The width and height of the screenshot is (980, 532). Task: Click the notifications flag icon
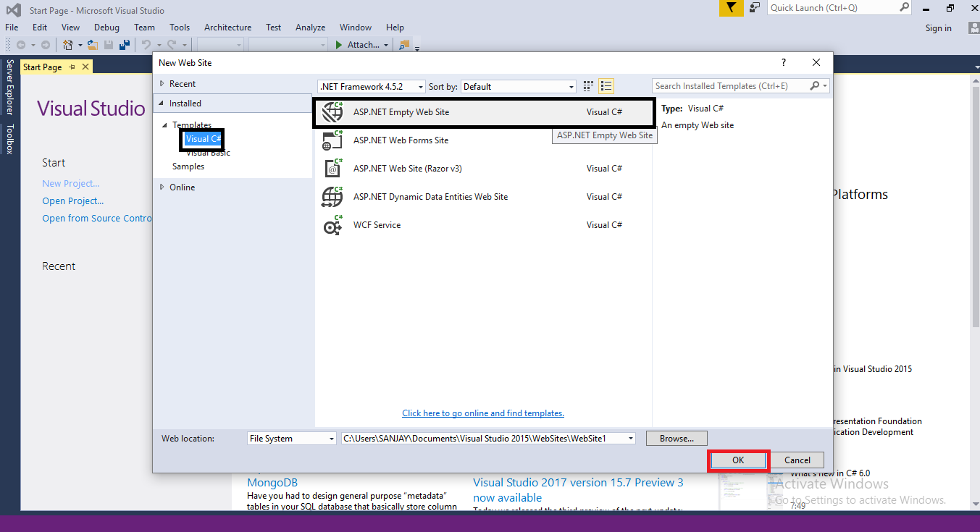731,8
